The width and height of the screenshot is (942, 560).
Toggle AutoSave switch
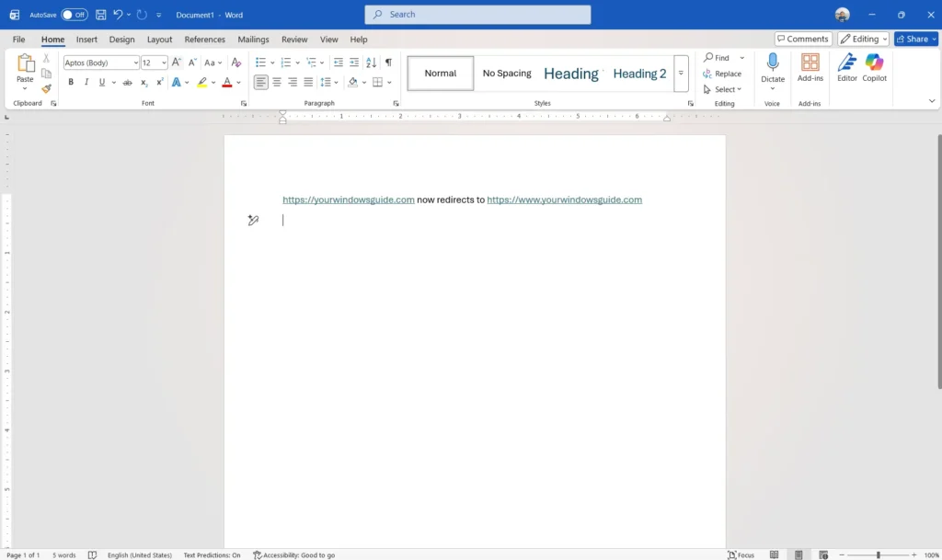click(75, 15)
